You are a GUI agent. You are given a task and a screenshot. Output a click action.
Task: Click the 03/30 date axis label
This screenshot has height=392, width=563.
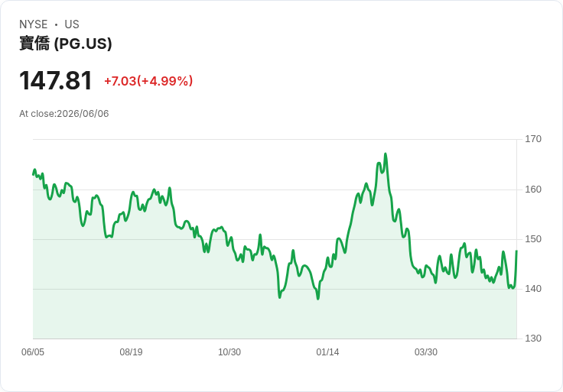point(426,352)
